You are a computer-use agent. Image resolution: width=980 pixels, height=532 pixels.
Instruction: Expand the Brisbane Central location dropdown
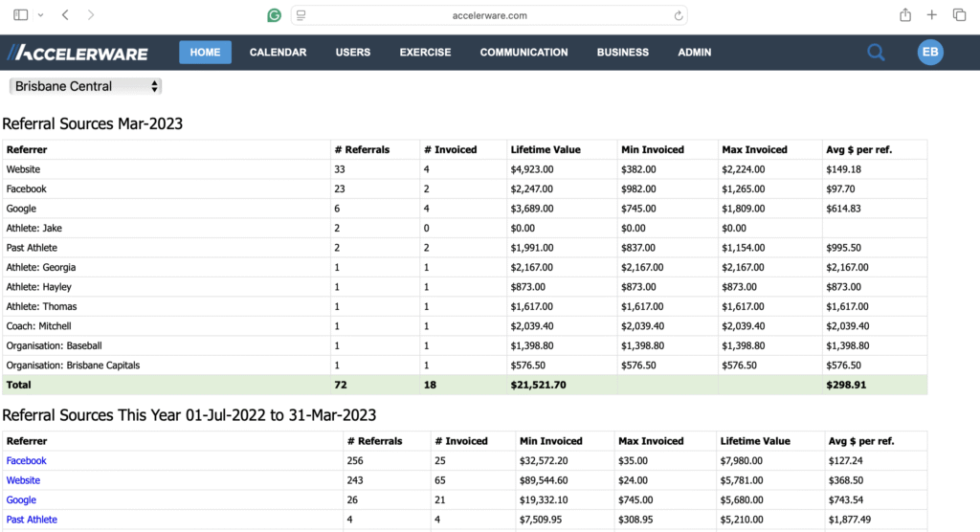(86, 86)
